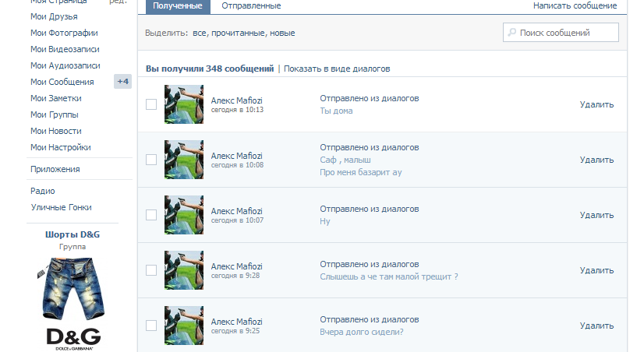This screenshot has width=644, height=352.
Task: Open message 'Ты дома'
Action: coord(336,111)
